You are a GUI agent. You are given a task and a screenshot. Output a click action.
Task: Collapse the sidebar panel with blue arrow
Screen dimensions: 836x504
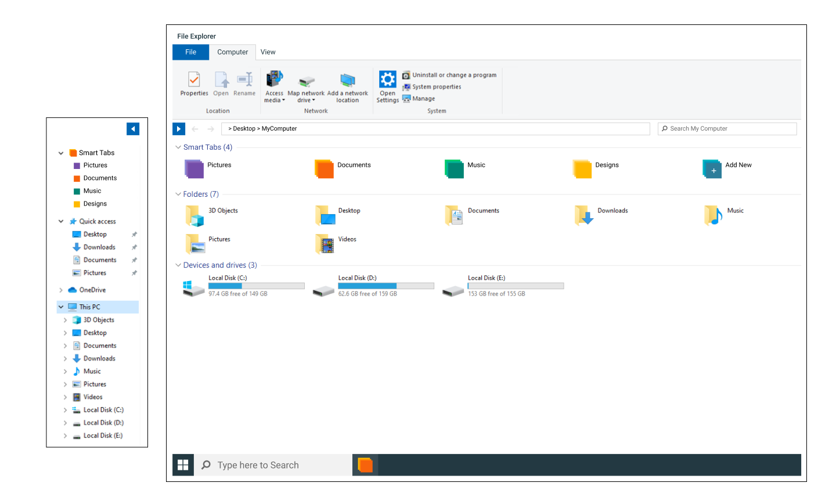(133, 129)
